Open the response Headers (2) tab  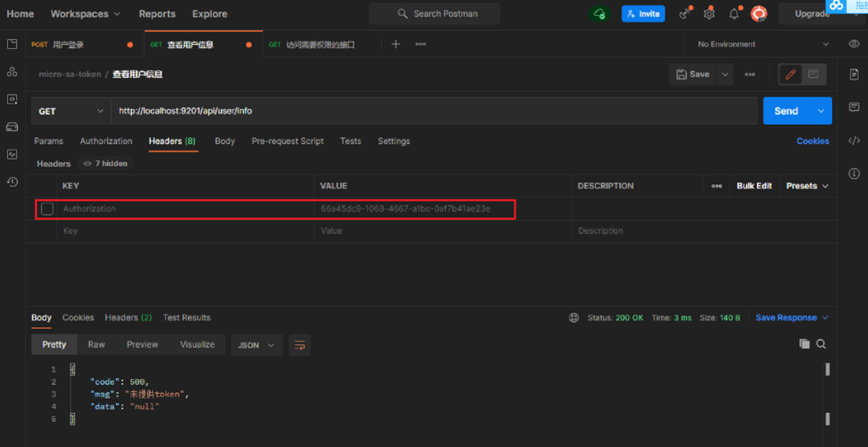point(128,317)
